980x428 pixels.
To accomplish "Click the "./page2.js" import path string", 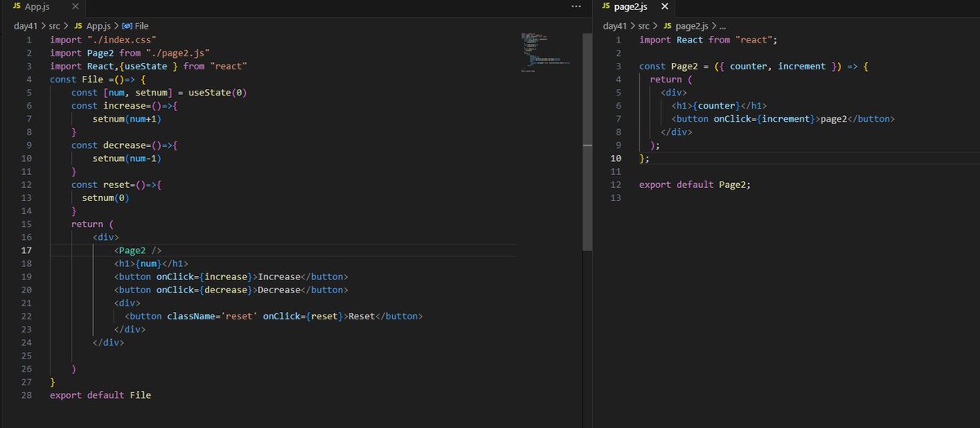I will 178,52.
